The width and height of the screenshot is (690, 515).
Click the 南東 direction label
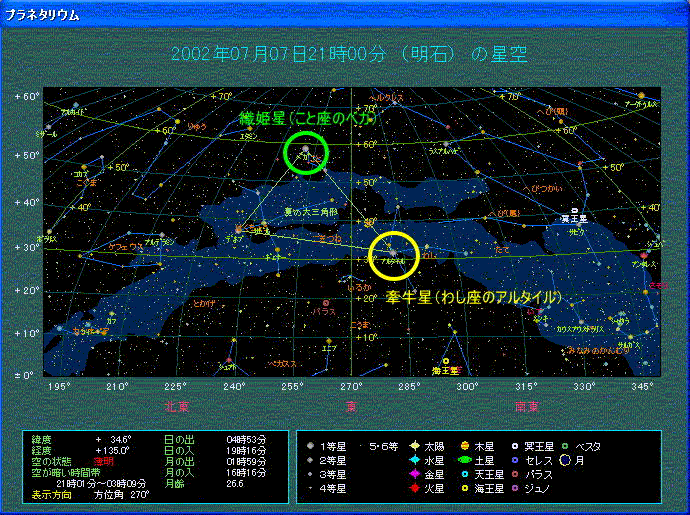pos(526,407)
